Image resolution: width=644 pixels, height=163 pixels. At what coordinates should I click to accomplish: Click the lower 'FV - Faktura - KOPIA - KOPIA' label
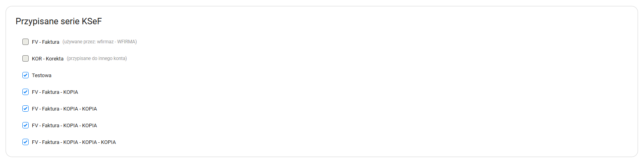pos(64,126)
